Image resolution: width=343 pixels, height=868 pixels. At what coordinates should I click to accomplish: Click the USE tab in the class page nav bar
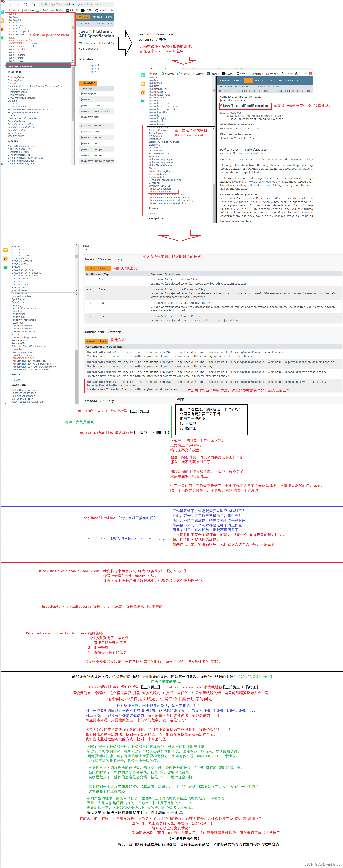coord(257,80)
